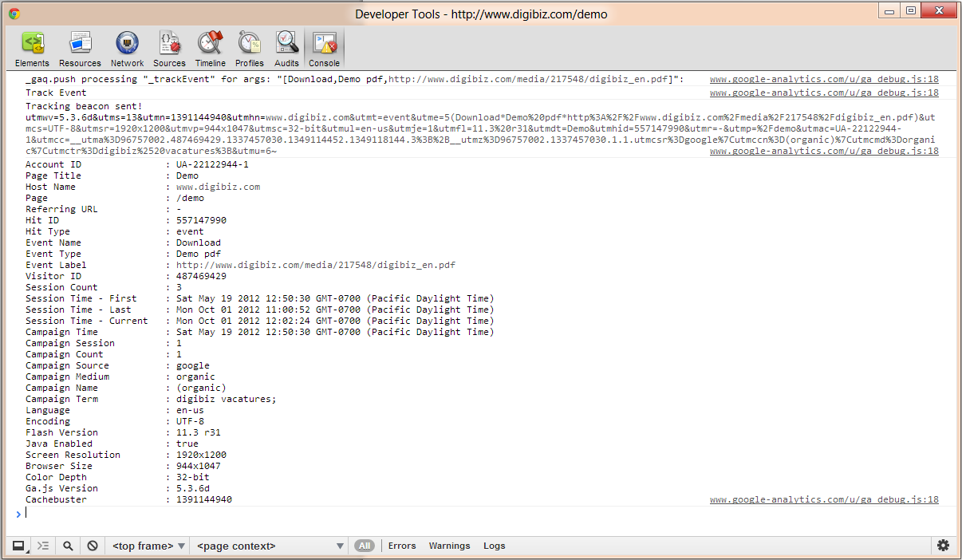Minimize the Developer Tools window

click(x=890, y=10)
